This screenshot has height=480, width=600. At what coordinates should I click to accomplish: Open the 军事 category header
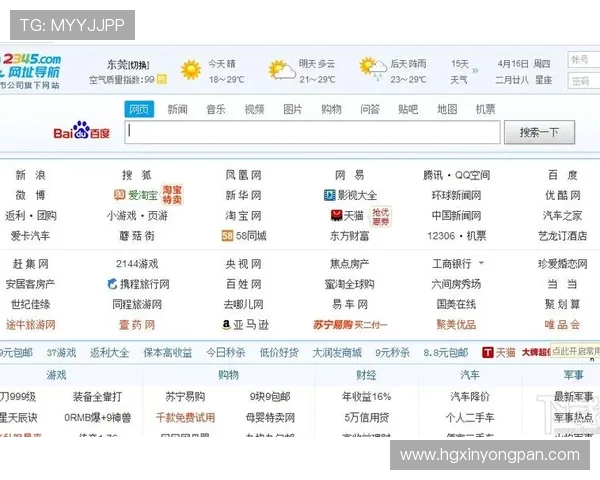(x=573, y=375)
